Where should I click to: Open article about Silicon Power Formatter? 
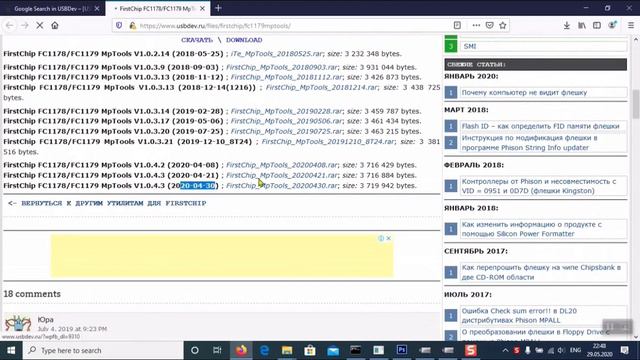pos(532,229)
